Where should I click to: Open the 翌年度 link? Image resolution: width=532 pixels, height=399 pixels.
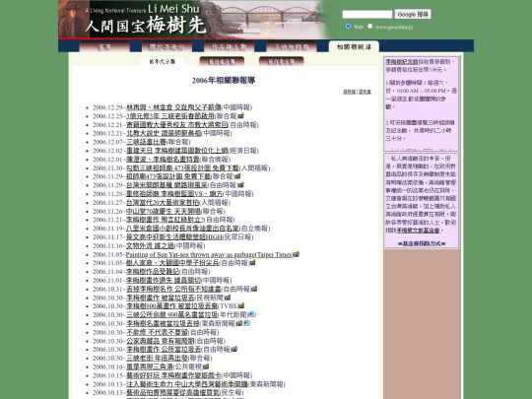click(x=366, y=92)
